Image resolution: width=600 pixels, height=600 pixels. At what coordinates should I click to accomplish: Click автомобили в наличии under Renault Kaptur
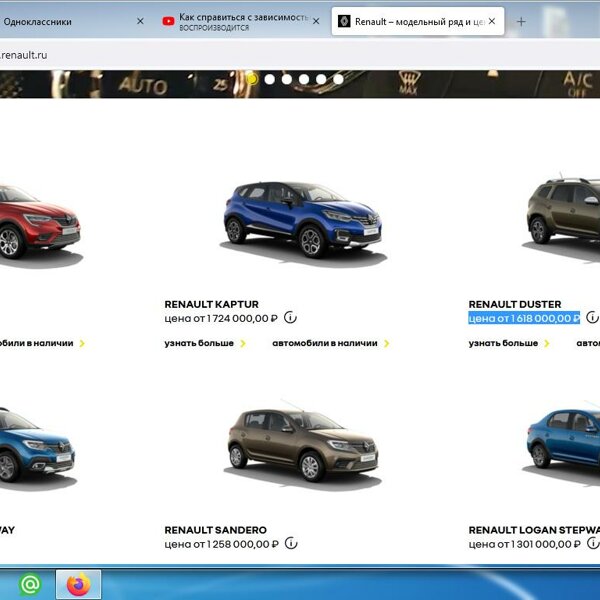[x=325, y=343]
